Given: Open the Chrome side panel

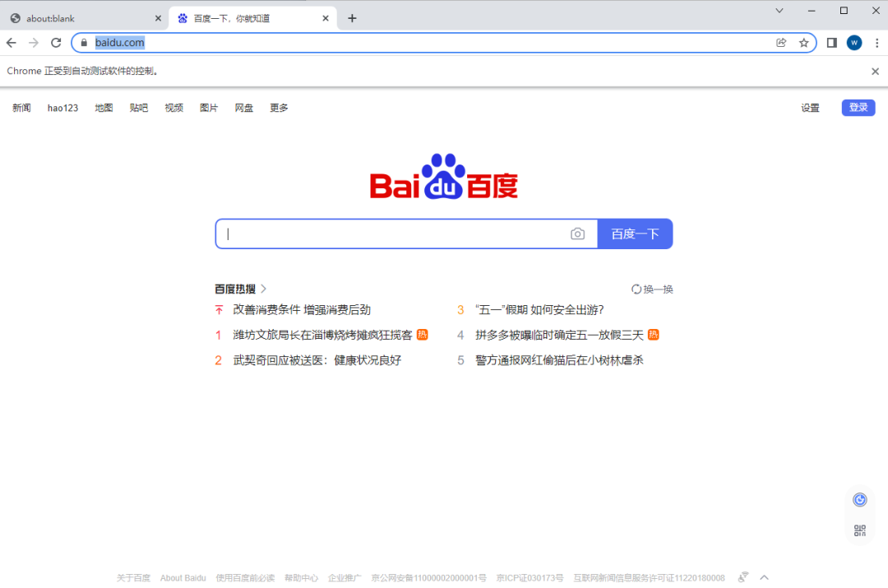Looking at the screenshot, I should 831,43.
